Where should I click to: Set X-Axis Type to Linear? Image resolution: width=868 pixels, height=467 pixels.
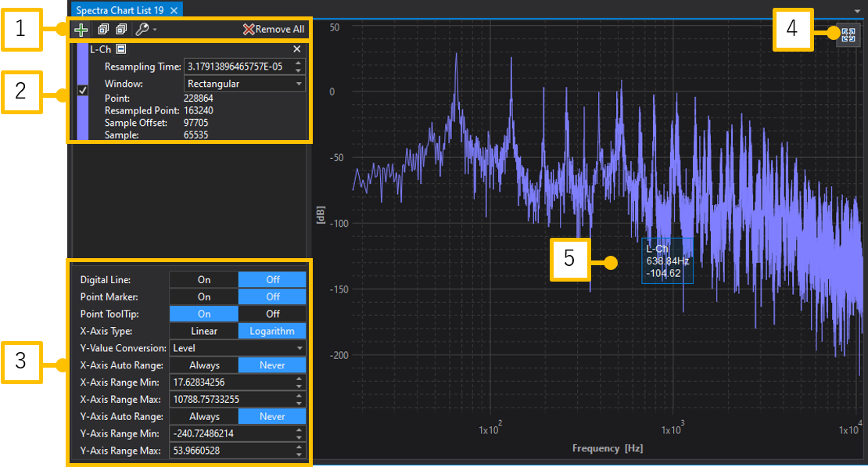coord(203,331)
